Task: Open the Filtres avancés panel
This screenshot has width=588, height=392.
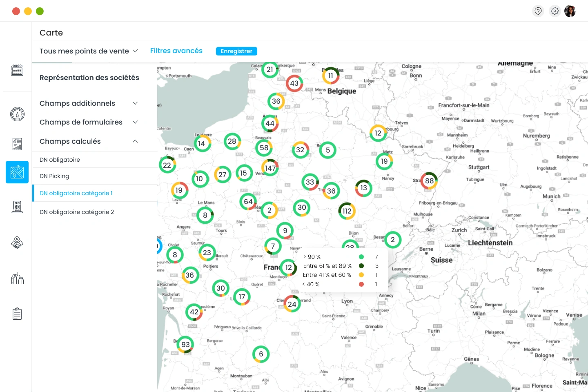Action: [176, 51]
